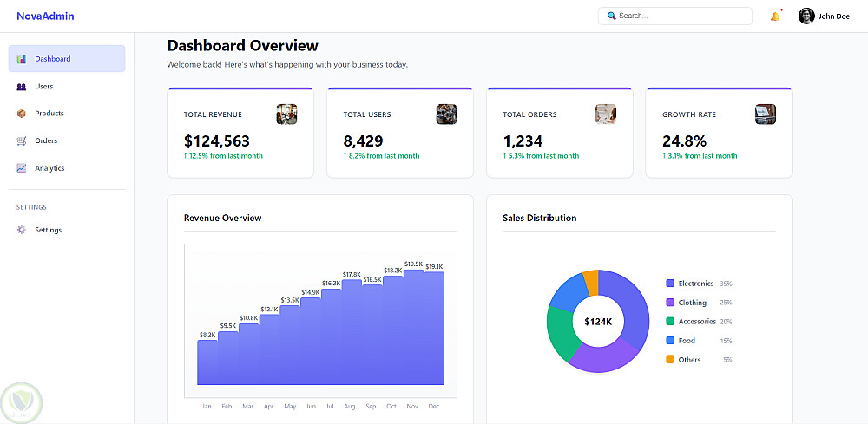Click the $124K donut chart center

(598, 321)
